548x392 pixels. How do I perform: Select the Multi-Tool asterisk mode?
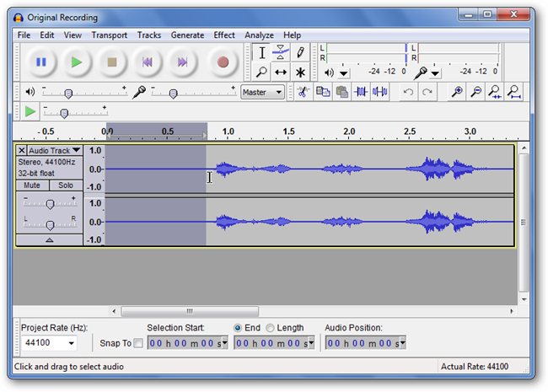click(300, 72)
